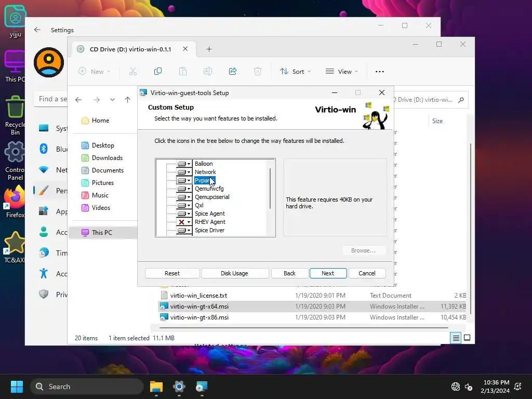532x399 pixels.
Task: Select Balloon in the feature tree
Action: 204,164
